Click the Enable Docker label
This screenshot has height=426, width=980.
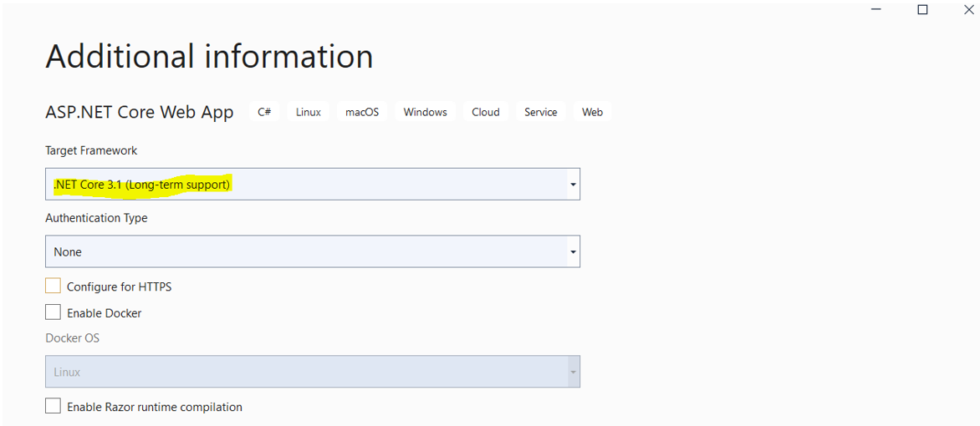click(x=105, y=313)
